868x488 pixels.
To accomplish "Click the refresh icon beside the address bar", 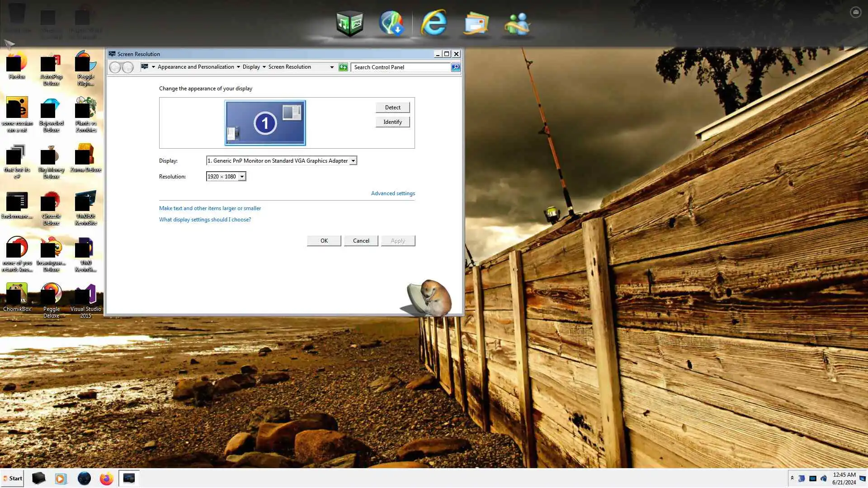I will click(343, 67).
